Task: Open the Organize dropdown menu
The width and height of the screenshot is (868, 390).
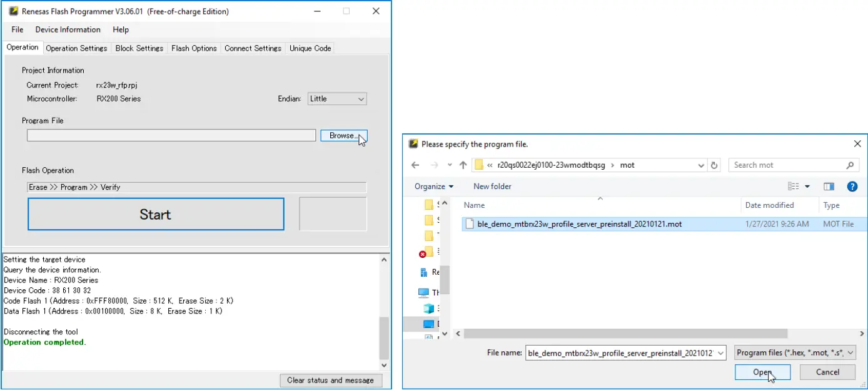Action: 433,186
